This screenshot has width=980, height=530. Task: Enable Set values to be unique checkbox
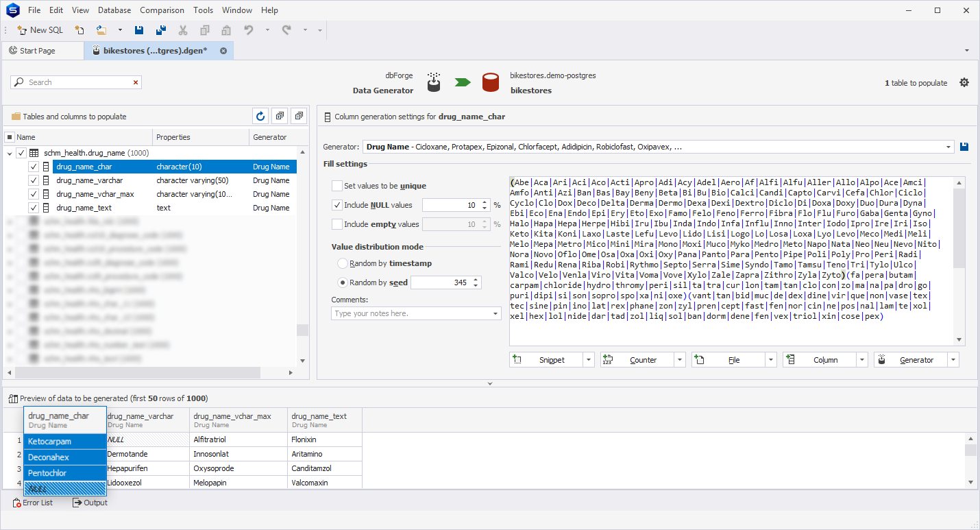(x=336, y=186)
